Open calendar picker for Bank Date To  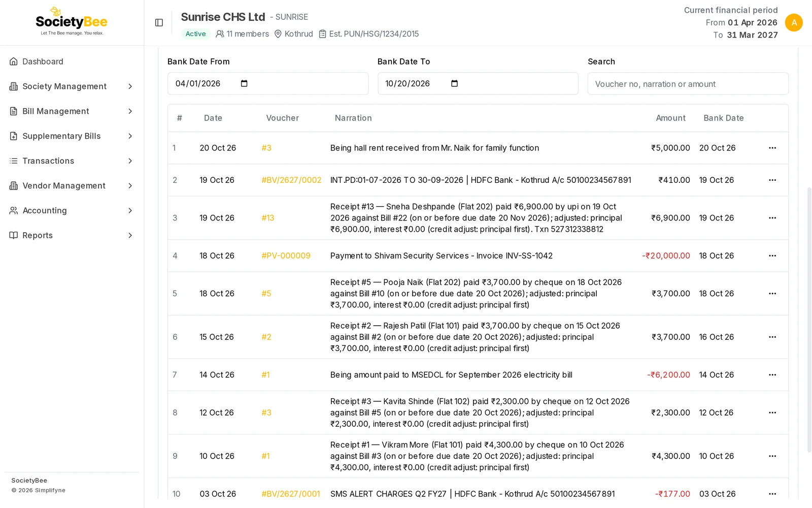pyautogui.click(x=454, y=83)
